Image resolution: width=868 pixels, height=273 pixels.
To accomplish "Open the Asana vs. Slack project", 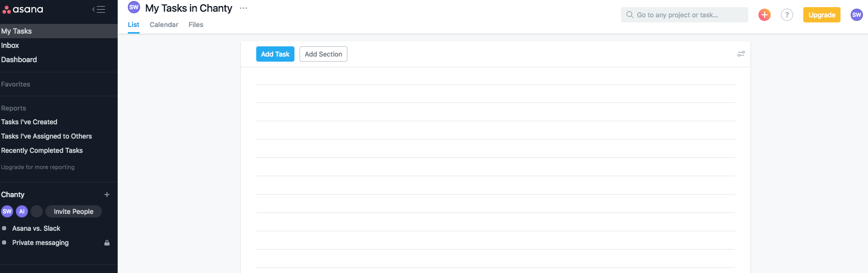I will pos(36,228).
